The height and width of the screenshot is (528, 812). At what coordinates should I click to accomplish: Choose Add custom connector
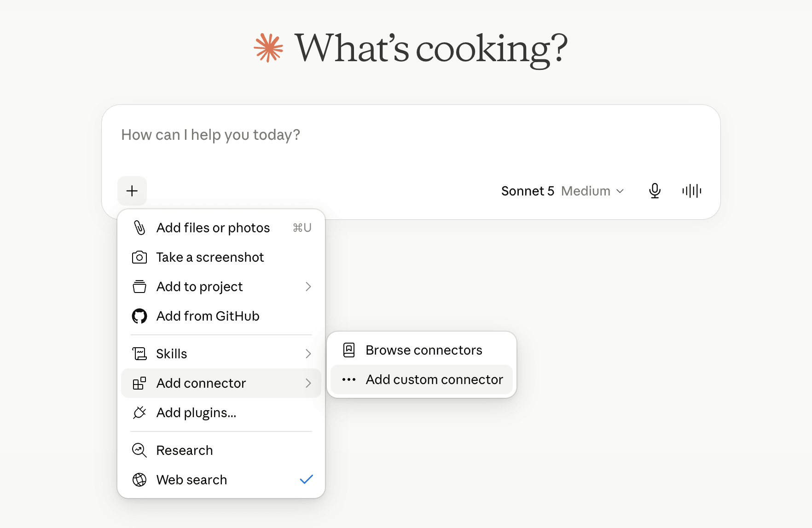click(422, 379)
